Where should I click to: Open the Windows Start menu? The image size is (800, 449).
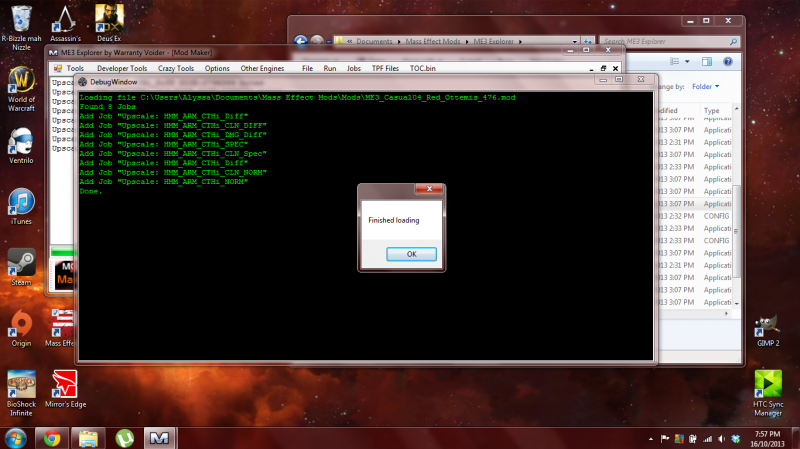click(x=15, y=438)
